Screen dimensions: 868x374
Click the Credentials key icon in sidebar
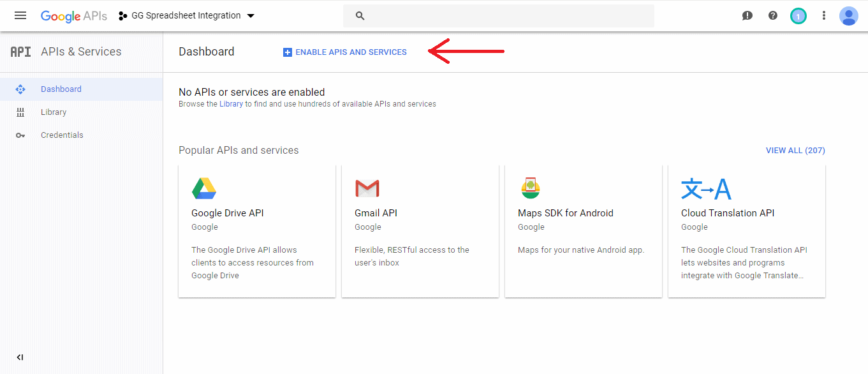tap(20, 135)
